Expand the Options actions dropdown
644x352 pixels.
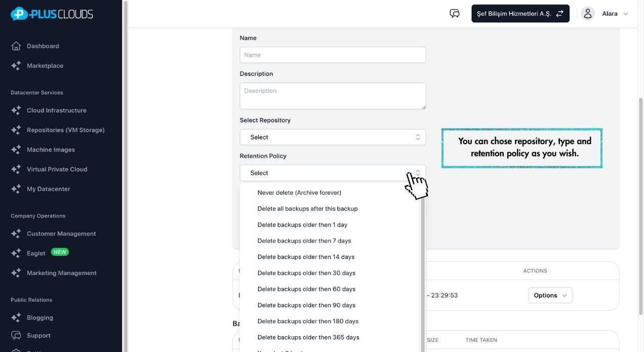[x=550, y=295]
